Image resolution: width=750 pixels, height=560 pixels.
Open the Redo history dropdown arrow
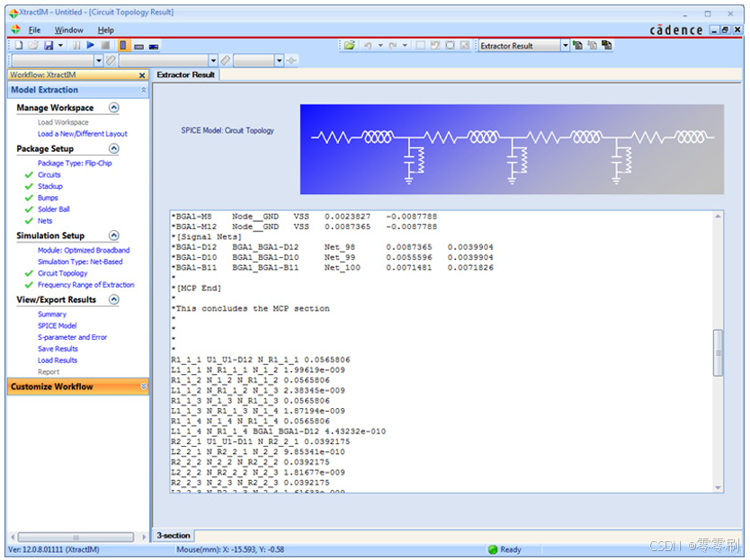tap(406, 46)
